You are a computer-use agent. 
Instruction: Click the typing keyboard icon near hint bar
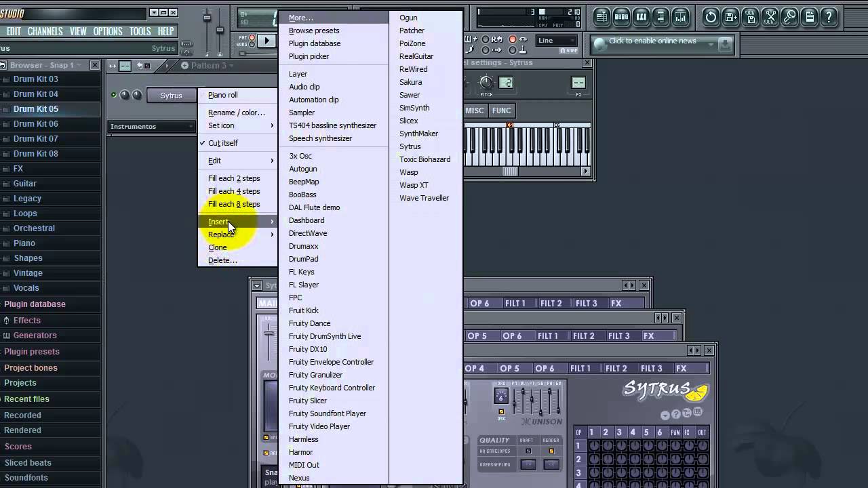tap(186, 44)
